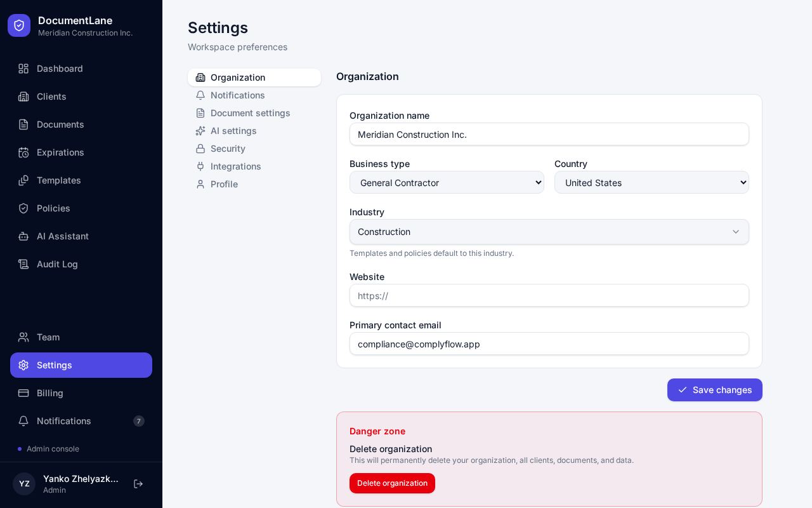Image resolution: width=812 pixels, height=508 pixels.
Task: Open Policies in the sidebar
Action: [81, 208]
